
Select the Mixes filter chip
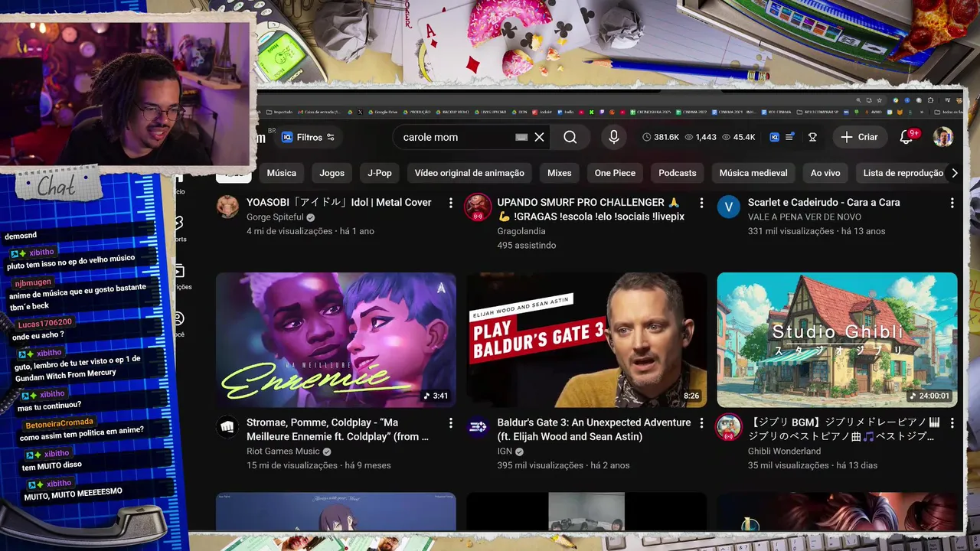(559, 173)
